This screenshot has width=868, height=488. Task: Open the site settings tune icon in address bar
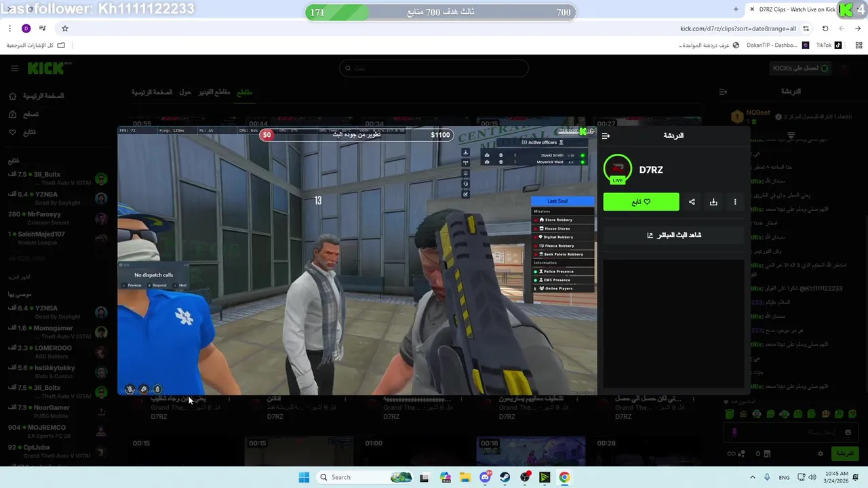click(x=806, y=28)
